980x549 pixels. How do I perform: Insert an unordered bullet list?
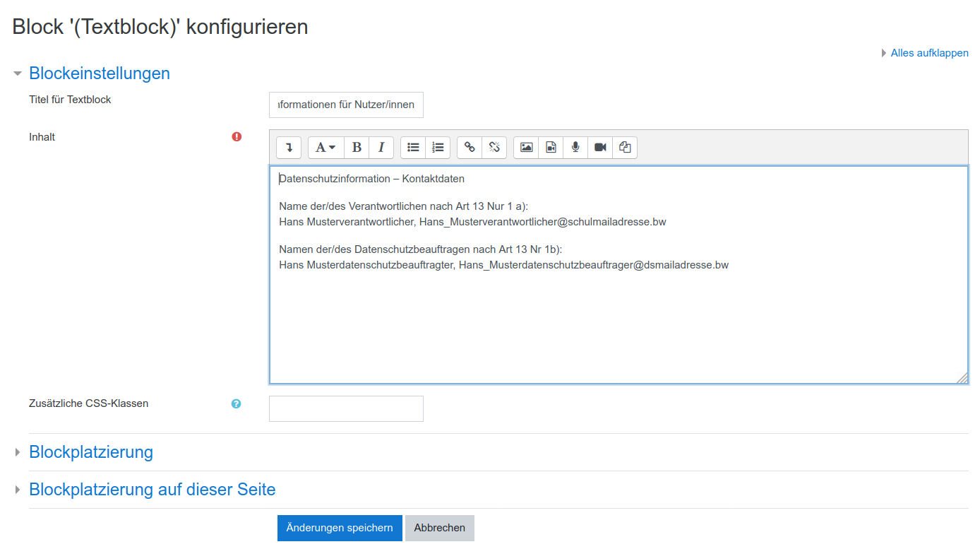(x=413, y=148)
